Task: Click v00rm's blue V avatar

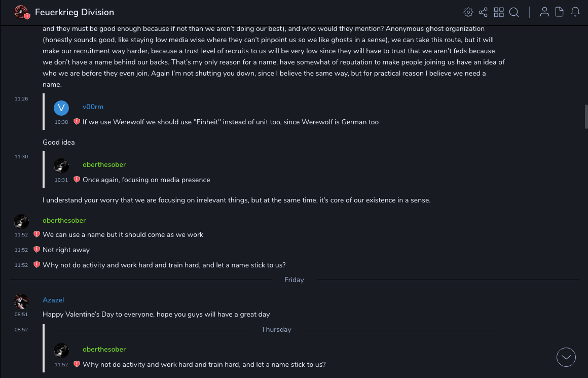Action: [61, 108]
